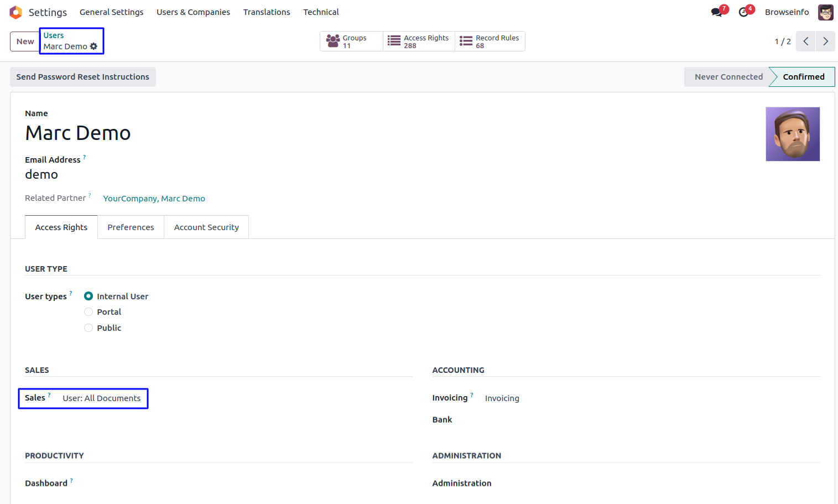Select the Portal user type

[x=89, y=312]
